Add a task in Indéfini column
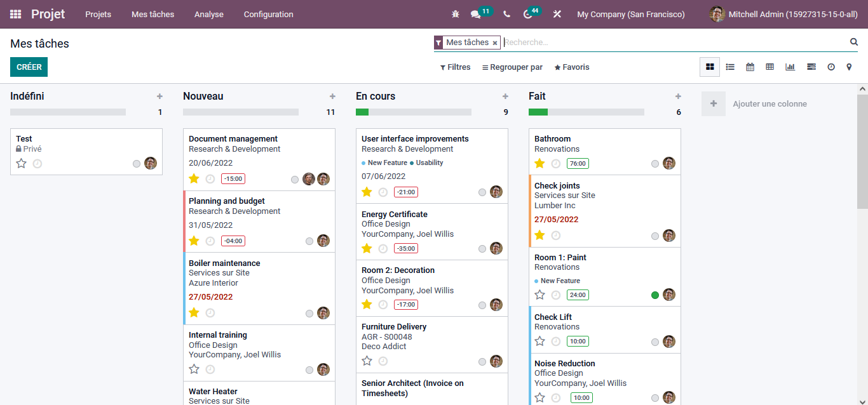Viewport: 868px width, 405px height. coord(159,96)
